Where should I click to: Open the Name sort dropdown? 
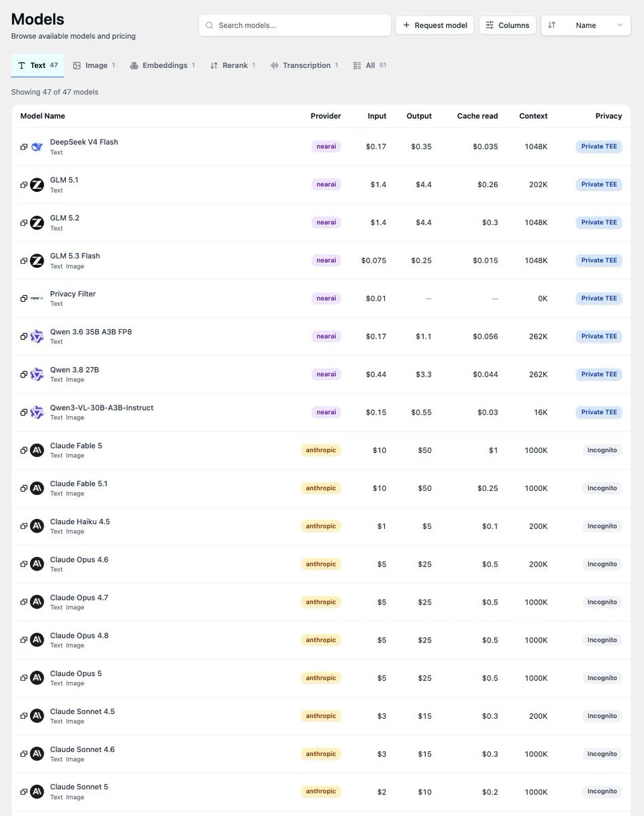(x=586, y=25)
